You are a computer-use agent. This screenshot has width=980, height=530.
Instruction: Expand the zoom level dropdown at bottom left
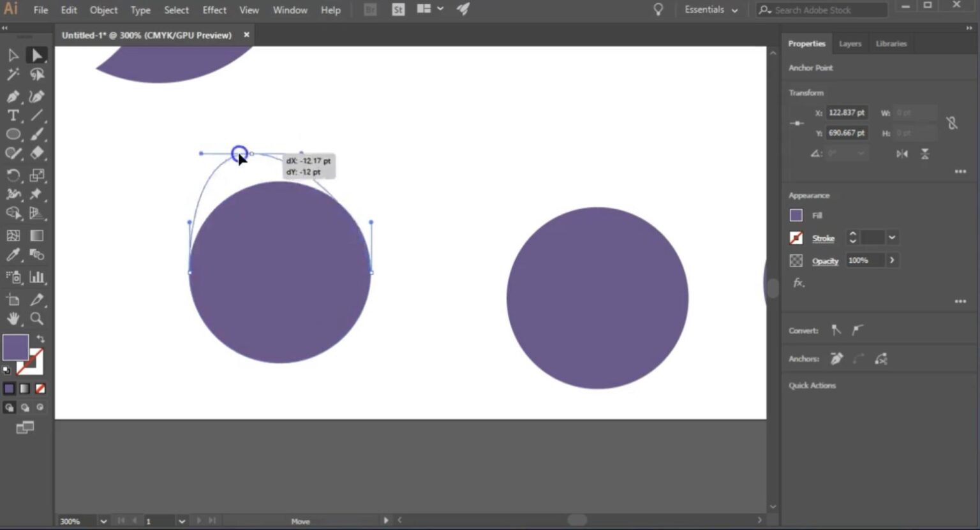103,521
